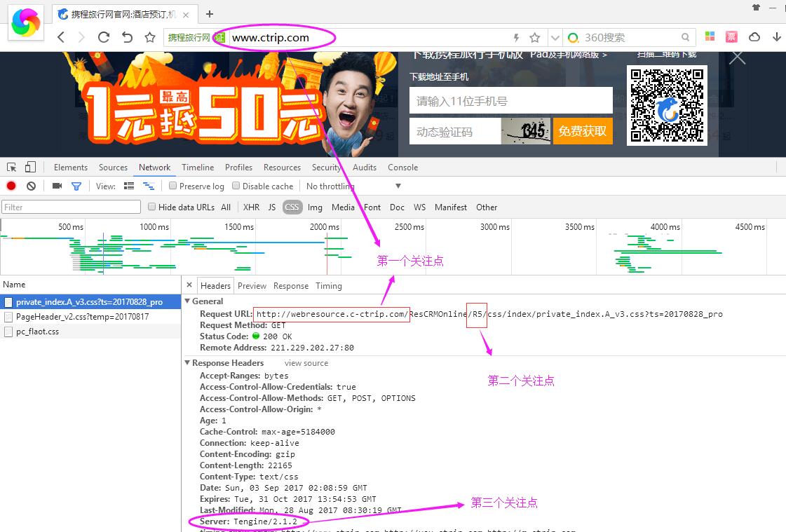
Task: Click the colorful apps grid extension icon
Action: coord(710,36)
